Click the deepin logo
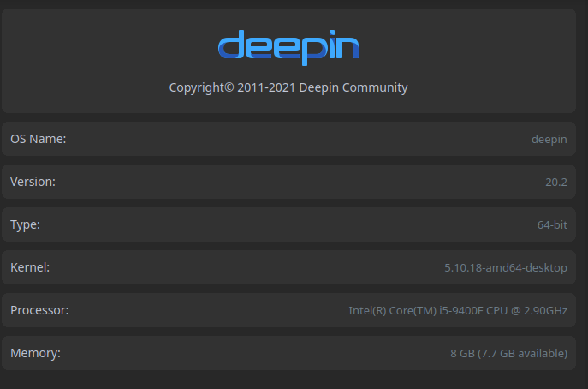Viewport: 588px width, 389px height. [288, 48]
